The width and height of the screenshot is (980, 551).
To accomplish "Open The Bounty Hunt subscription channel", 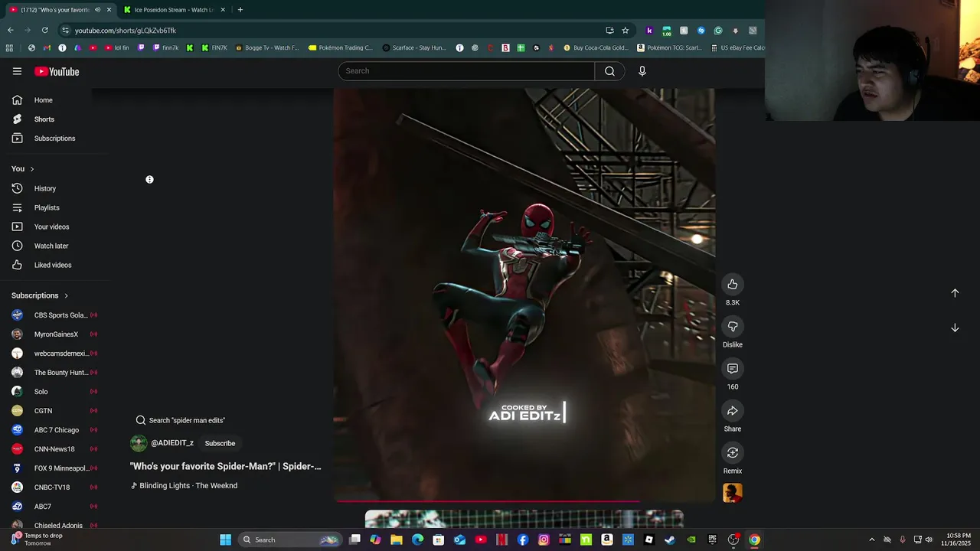I will coord(54,373).
